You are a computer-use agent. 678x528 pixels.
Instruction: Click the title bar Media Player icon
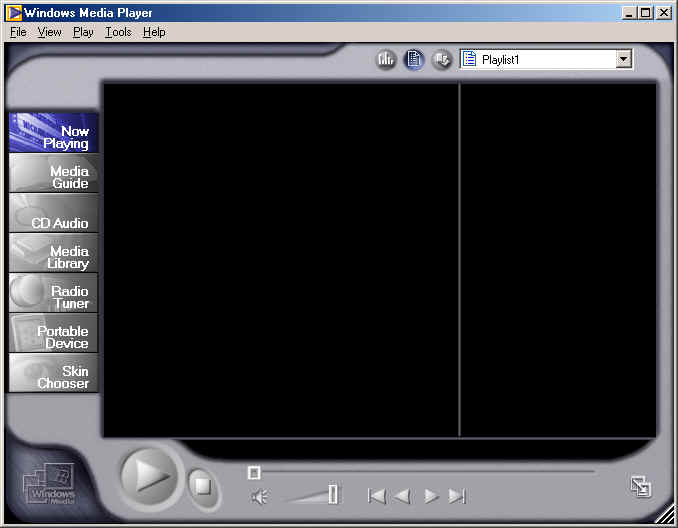[14, 13]
